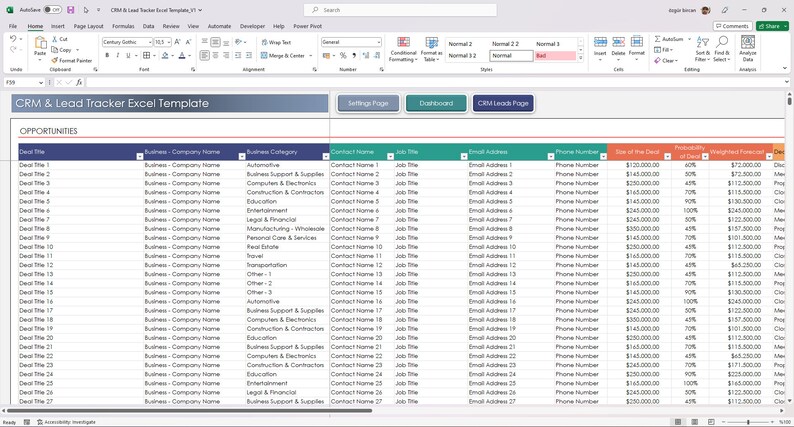Toggle Underline formatting
794x427 pixels.
128,55
